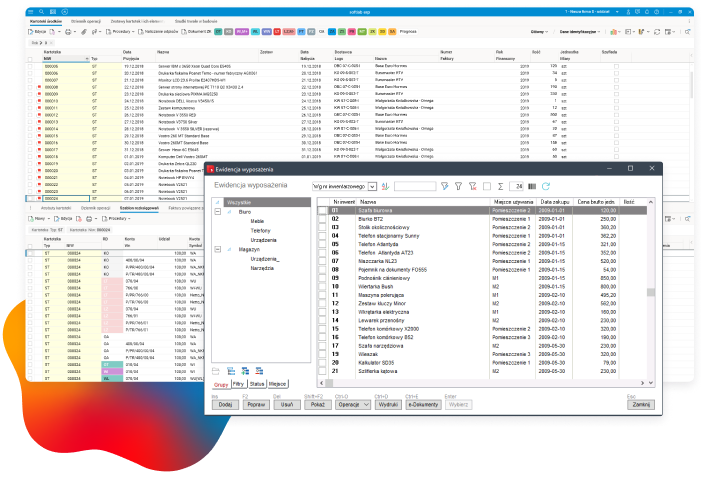This screenshot has width=715, height=483.
Task: Switch to the Filtry tab
Action: 239,383
